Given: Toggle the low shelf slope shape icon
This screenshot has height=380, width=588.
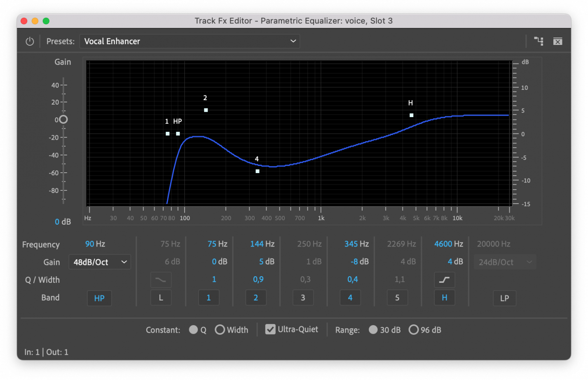Looking at the screenshot, I should coord(161,280).
